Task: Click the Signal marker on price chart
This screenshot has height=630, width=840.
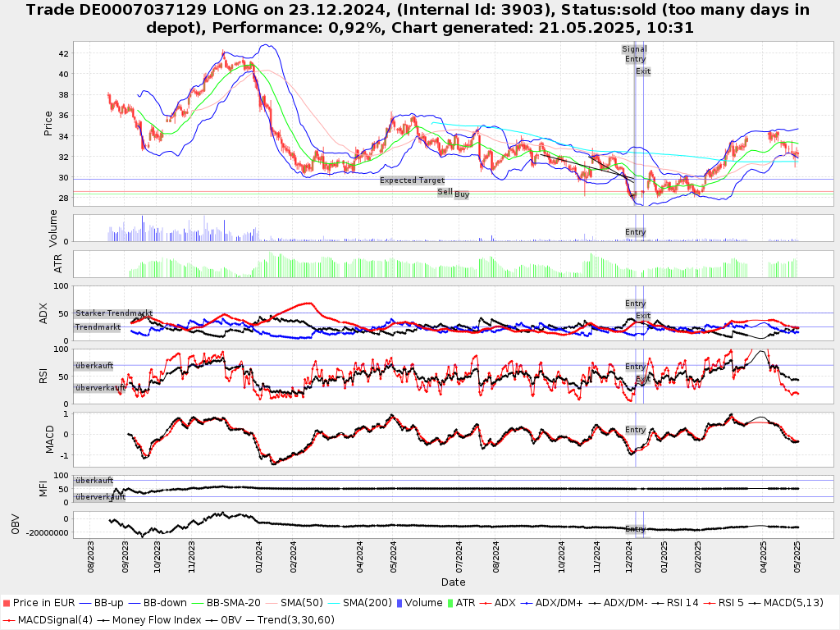Action: [634, 49]
